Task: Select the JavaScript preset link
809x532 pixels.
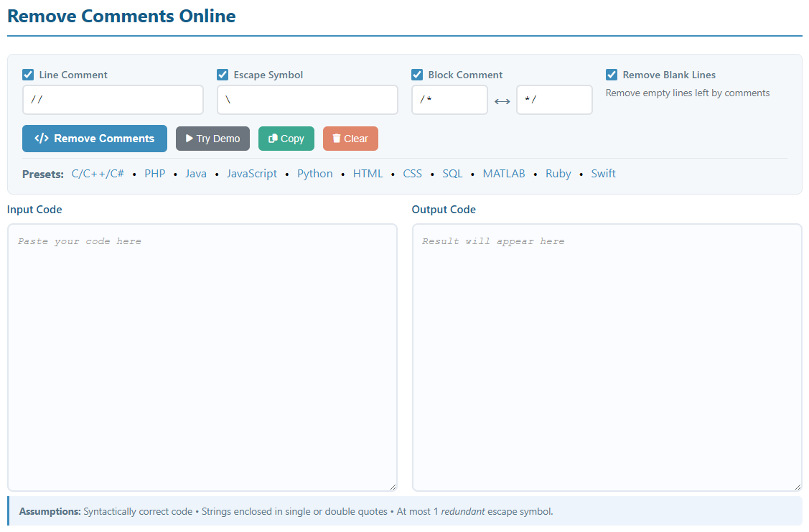Action: click(251, 174)
